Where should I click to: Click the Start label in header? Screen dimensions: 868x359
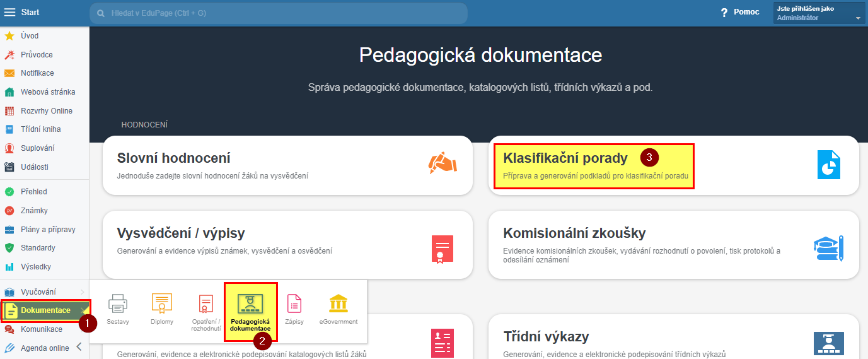click(30, 13)
